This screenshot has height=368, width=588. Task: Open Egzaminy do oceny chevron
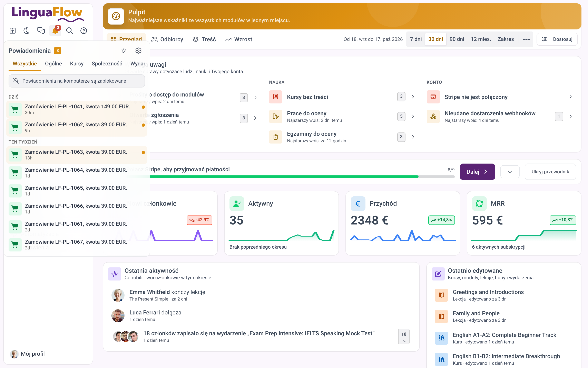[413, 137]
